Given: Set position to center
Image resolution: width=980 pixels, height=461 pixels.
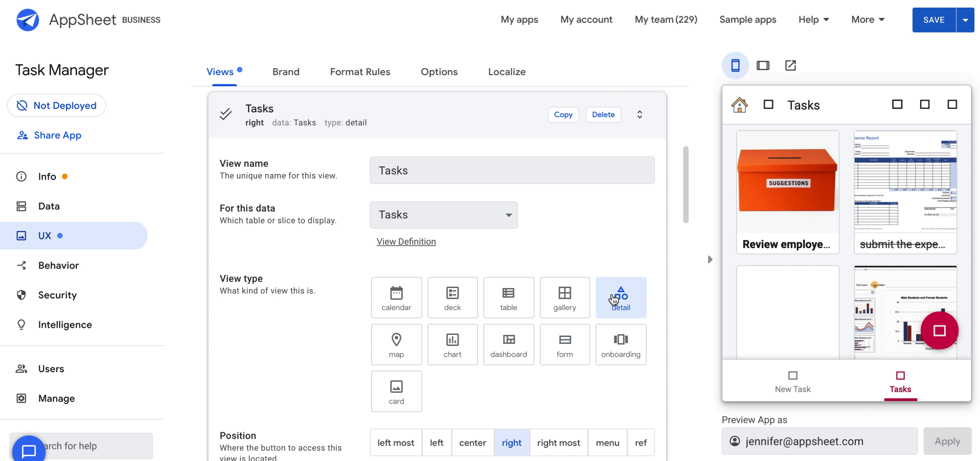Looking at the screenshot, I should pyautogui.click(x=472, y=443).
